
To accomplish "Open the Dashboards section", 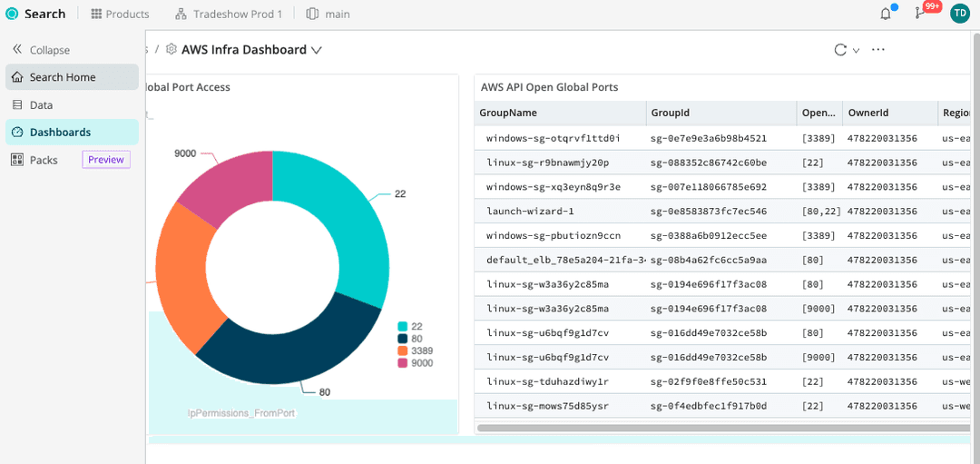I will pos(72,132).
